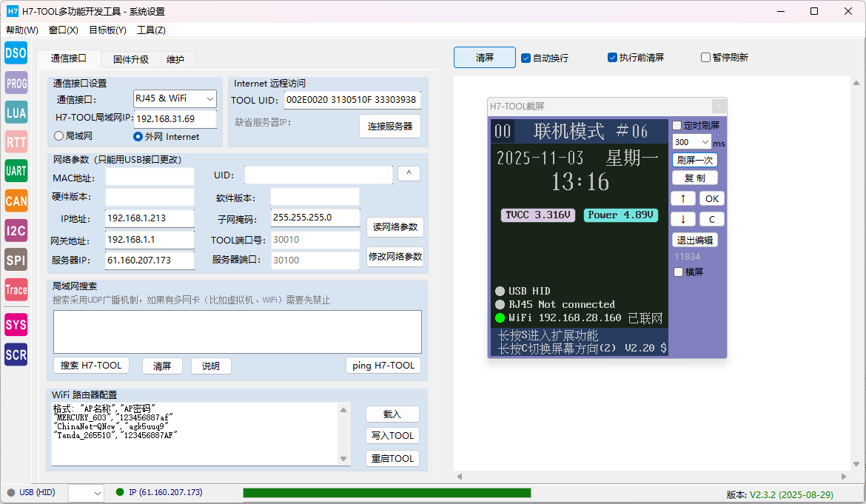Switch to the CAN bus tool

(16, 201)
